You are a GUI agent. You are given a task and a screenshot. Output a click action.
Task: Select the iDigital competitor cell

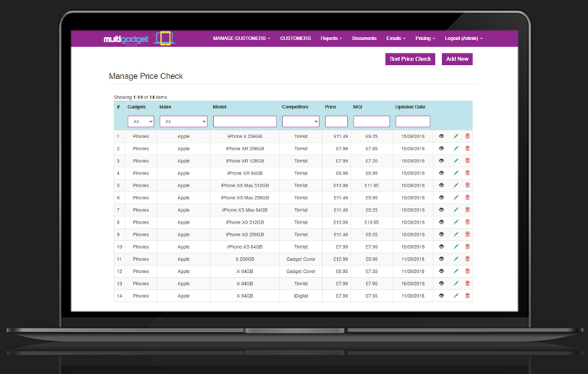(301, 296)
